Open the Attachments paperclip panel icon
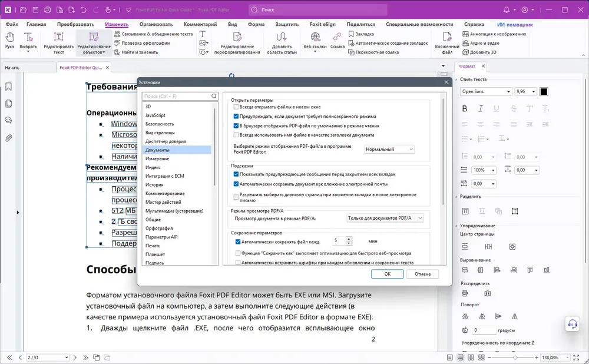The width and height of the screenshot is (589, 364). (9, 138)
